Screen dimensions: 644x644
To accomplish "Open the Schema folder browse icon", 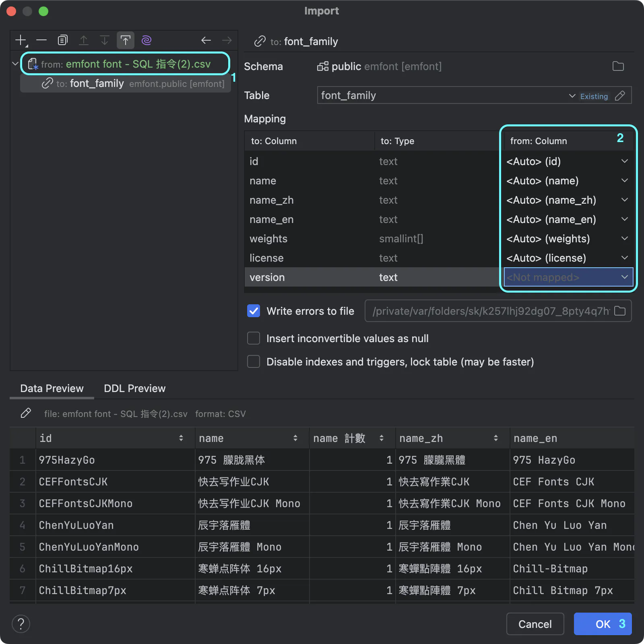I will (x=618, y=66).
